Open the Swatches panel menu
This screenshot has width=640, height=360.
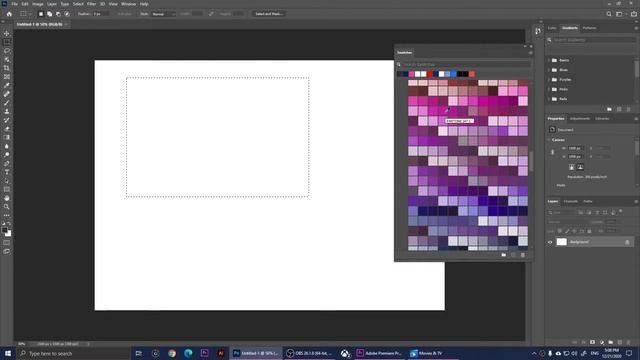530,53
